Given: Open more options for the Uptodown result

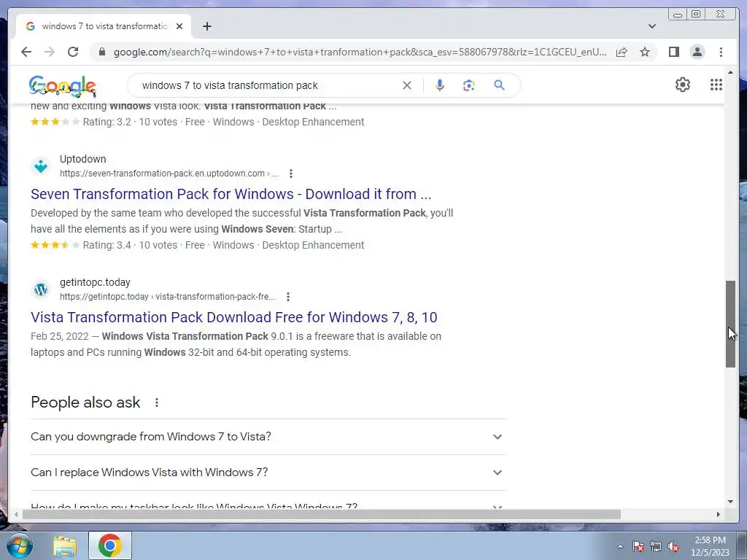Looking at the screenshot, I should 290,174.
